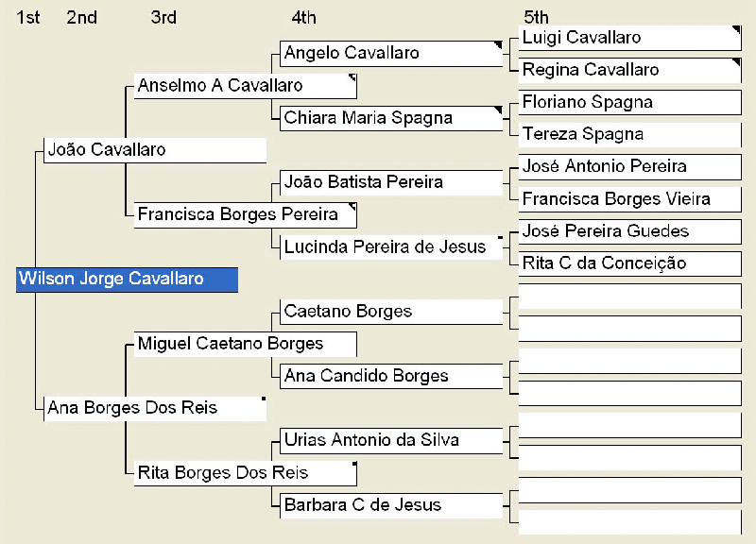
Task: Select Ana Candido Borges box
Action: tap(391, 376)
